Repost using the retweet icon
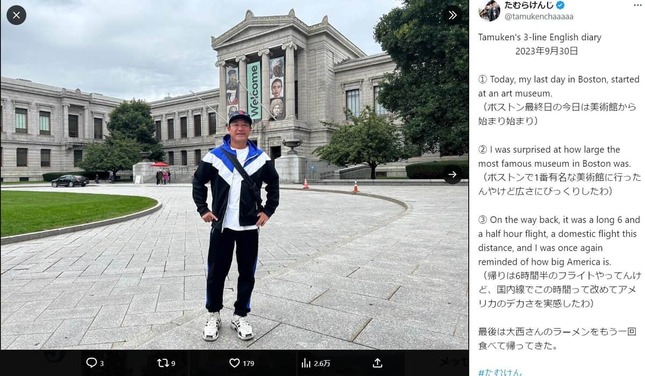 point(162,363)
